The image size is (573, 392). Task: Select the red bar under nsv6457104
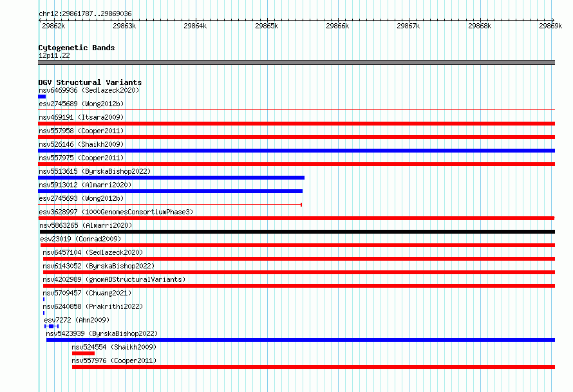[299, 259]
